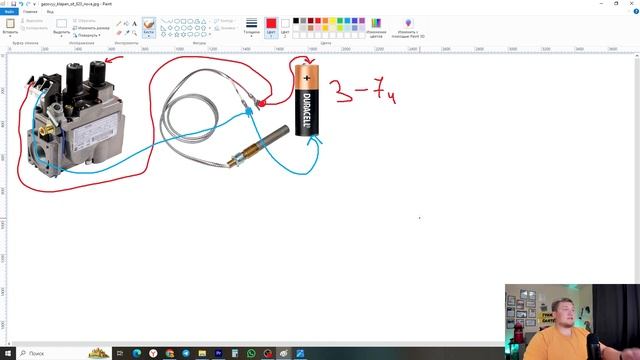Click the Crop button
Screen dimensions: 640x360
84,20
